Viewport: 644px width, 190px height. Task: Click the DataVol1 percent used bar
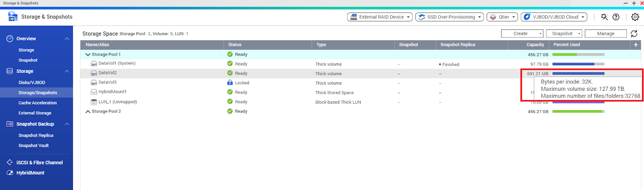(578, 64)
